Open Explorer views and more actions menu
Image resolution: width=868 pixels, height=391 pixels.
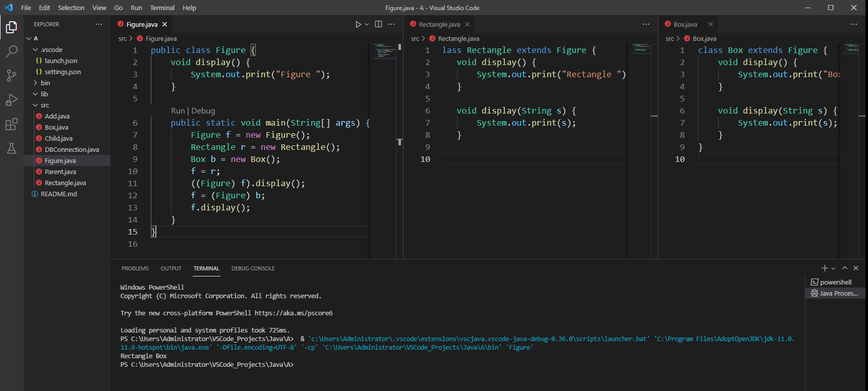coord(99,24)
